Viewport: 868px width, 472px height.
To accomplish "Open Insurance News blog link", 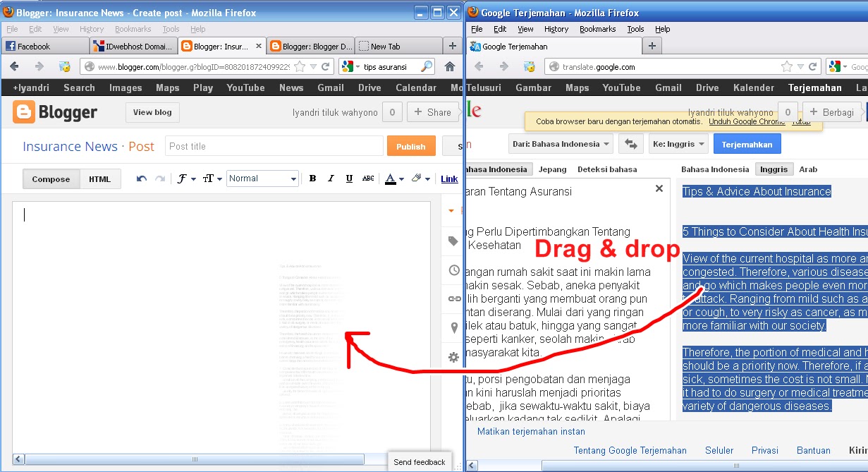I will pos(70,146).
